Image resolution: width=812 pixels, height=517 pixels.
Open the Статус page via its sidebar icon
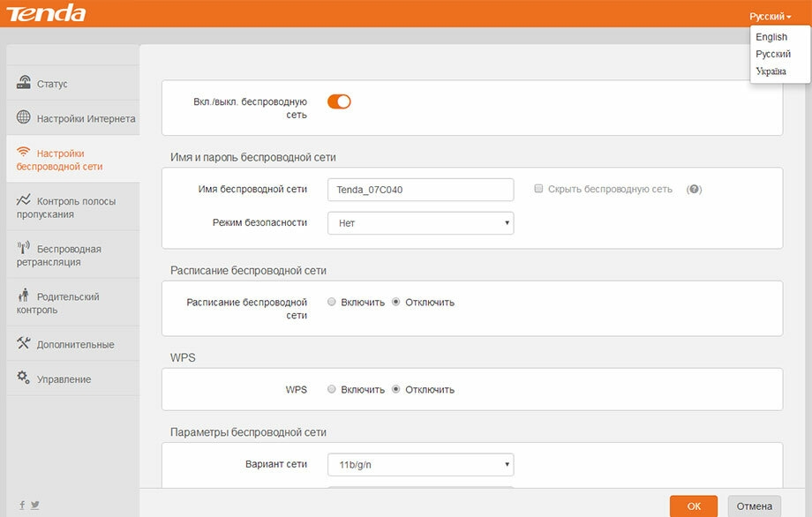click(x=24, y=82)
